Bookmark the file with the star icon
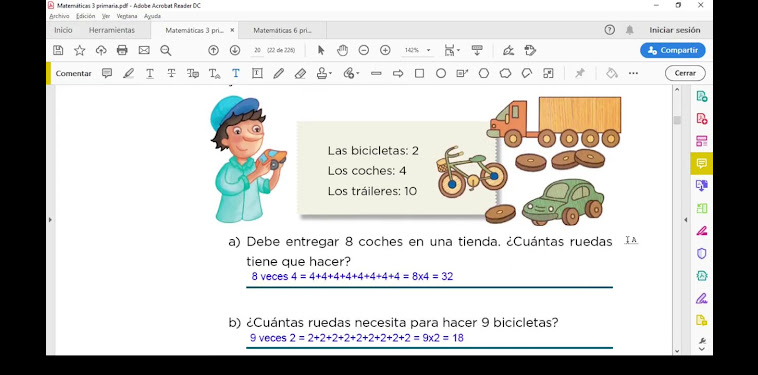Image resolution: width=758 pixels, height=375 pixels. pos(79,50)
